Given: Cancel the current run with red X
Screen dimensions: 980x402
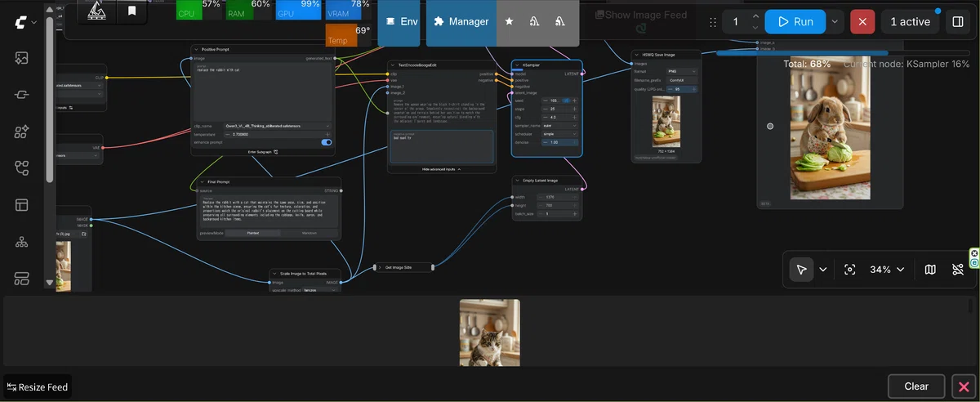Looking at the screenshot, I should click(x=862, y=22).
